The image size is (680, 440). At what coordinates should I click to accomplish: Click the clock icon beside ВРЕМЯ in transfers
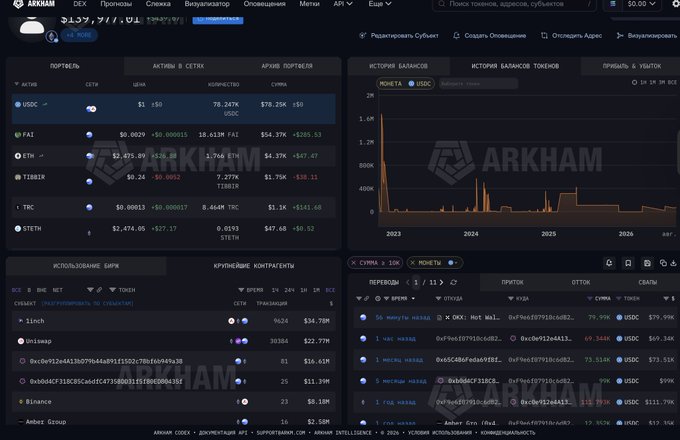[378, 299]
